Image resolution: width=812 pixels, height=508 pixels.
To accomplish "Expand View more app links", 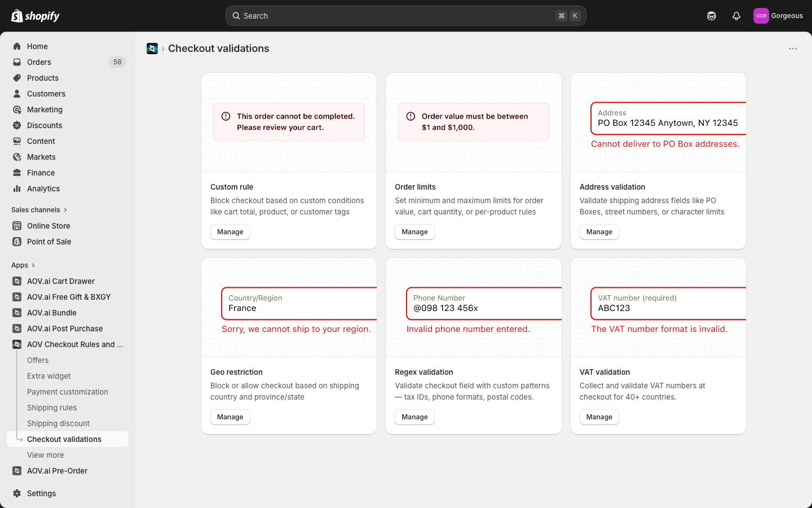I will (46, 455).
